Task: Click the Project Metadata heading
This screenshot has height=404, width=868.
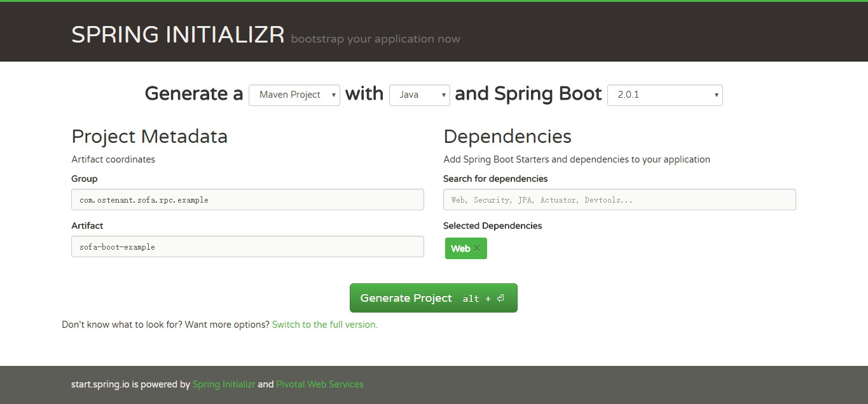Action: click(149, 136)
